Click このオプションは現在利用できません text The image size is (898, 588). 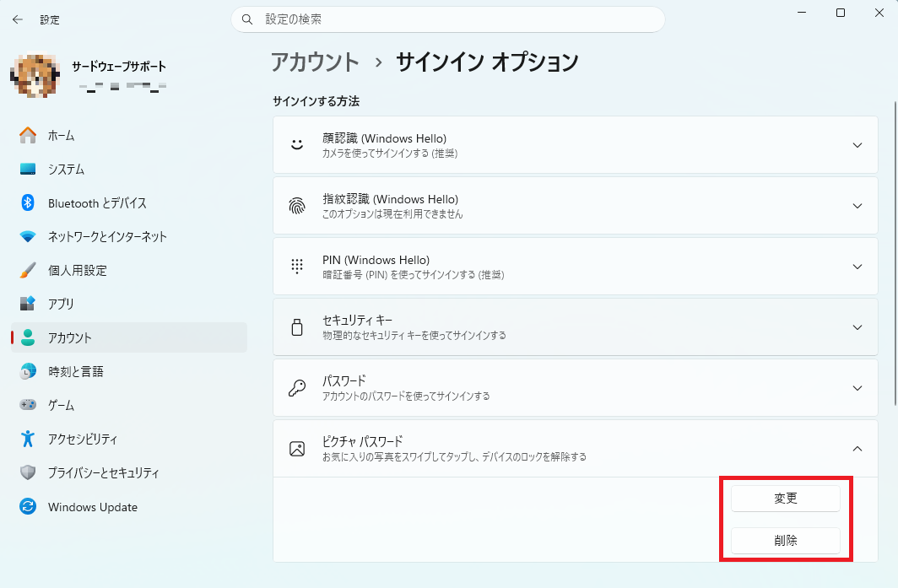(392, 214)
